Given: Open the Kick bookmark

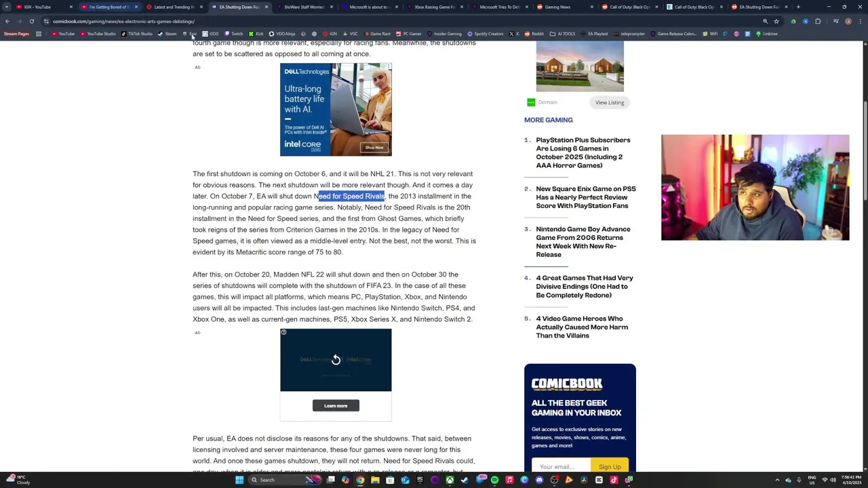Looking at the screenshot, I should coord(256,34).
